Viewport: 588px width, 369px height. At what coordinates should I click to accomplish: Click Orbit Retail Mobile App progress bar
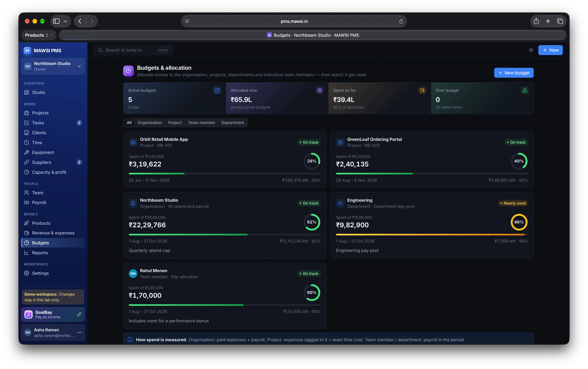[x=225, y=174]
